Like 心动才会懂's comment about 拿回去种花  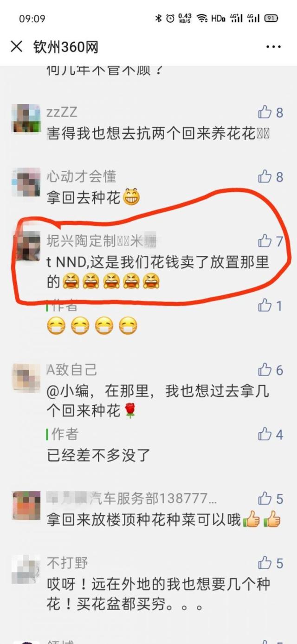265,176
